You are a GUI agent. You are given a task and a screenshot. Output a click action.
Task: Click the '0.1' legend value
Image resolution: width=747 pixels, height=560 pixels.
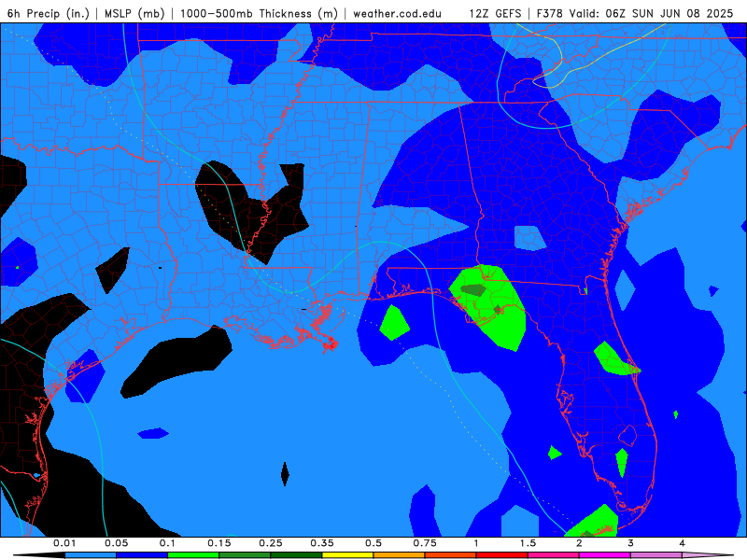point(167,543)
